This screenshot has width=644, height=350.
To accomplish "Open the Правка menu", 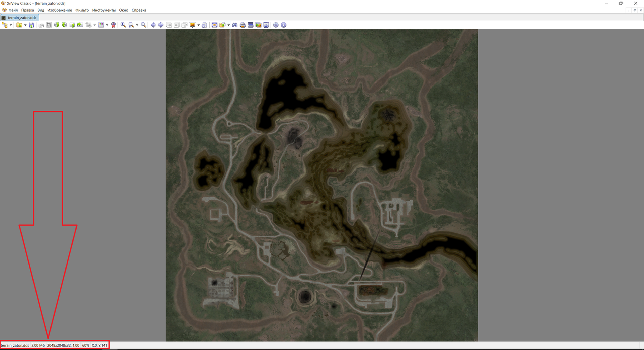I will pos(28,10).
